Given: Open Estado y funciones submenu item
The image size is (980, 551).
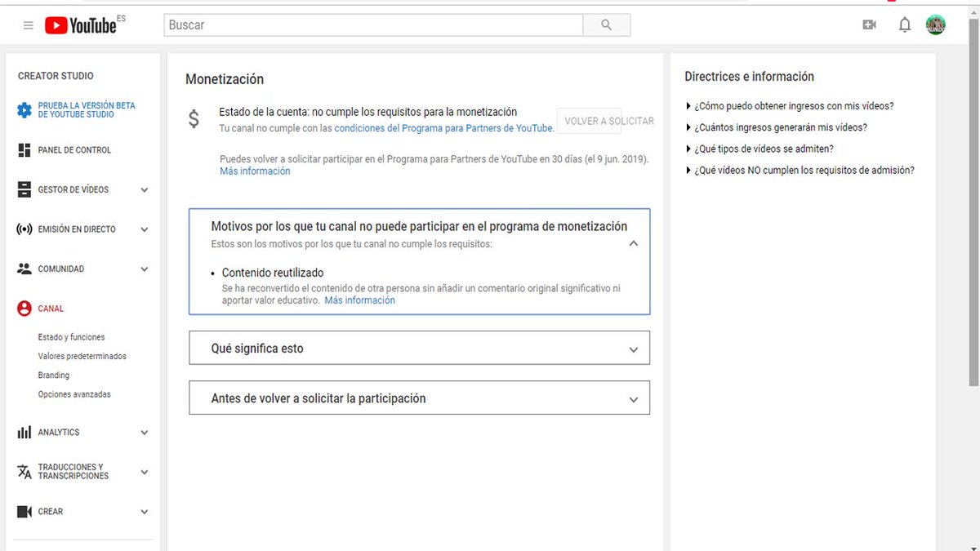Looking at the screenshot, I should 71,337.
